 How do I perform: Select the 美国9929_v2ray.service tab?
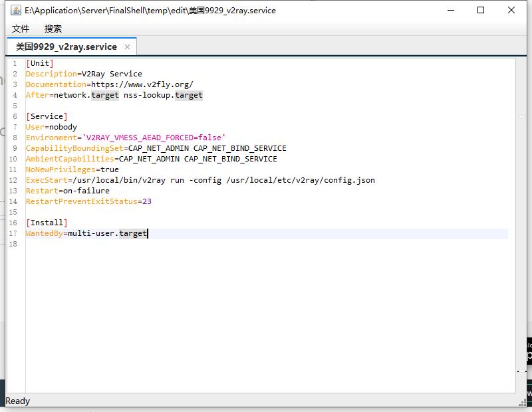[x=66, y=47]
